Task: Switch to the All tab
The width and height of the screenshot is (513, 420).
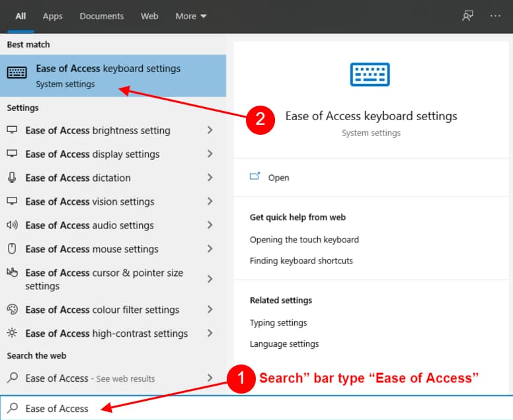Action: (20, 16)
